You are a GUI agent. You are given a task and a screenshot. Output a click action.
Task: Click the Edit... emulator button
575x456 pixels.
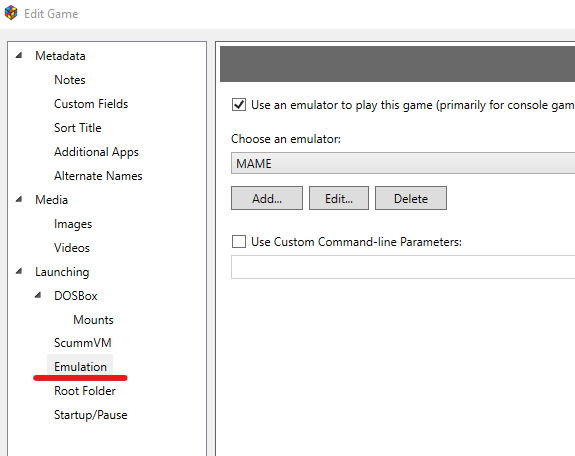[339, 198]
